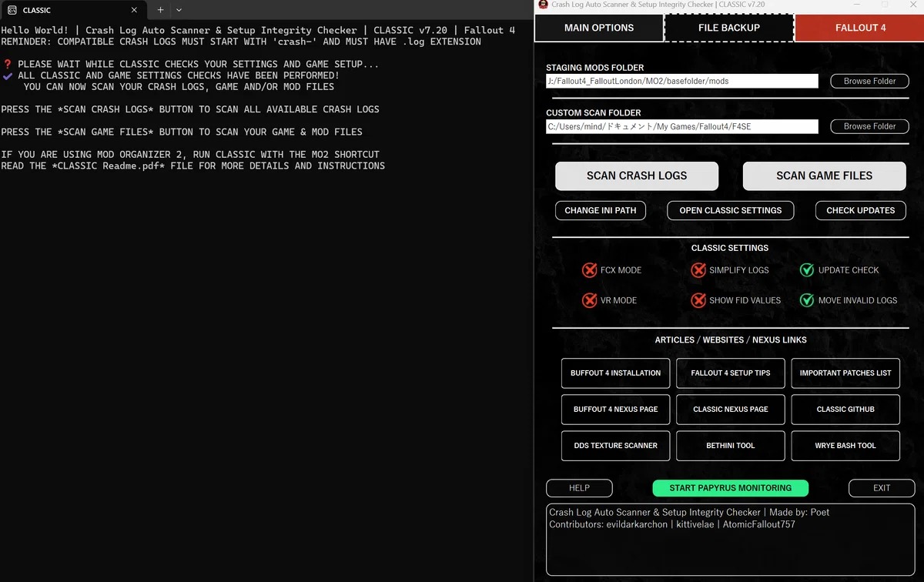
Task: Click the HELP button
Action: pyautogui.click(x=579, y=488)
